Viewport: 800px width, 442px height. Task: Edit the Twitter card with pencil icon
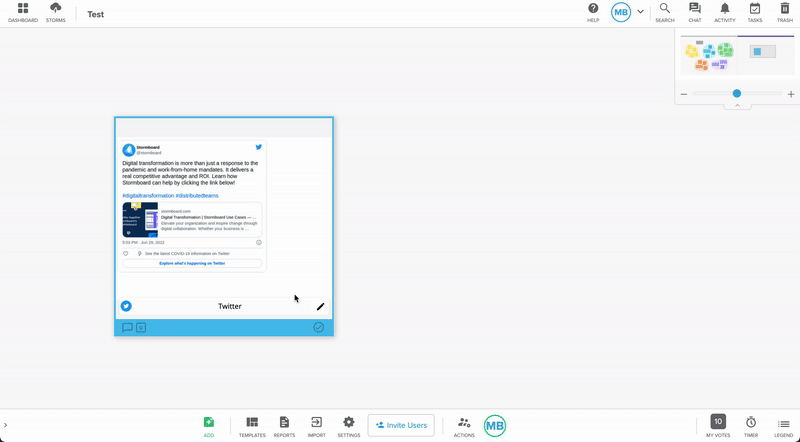(x=320, y=306)
